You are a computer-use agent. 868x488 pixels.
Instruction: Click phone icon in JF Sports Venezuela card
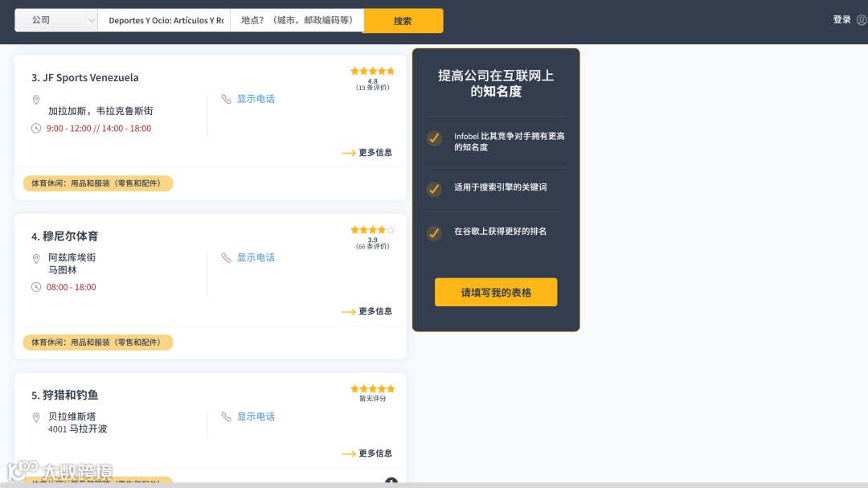click(226, 99)
